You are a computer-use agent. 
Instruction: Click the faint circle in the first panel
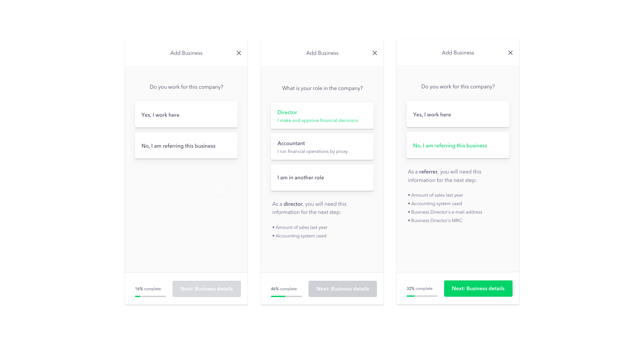[x=221, y=189]
